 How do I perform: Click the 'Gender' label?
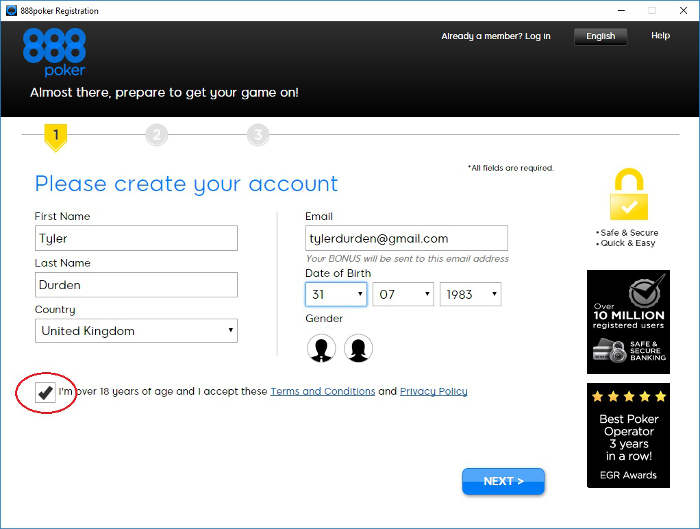[x=324, y=318]
